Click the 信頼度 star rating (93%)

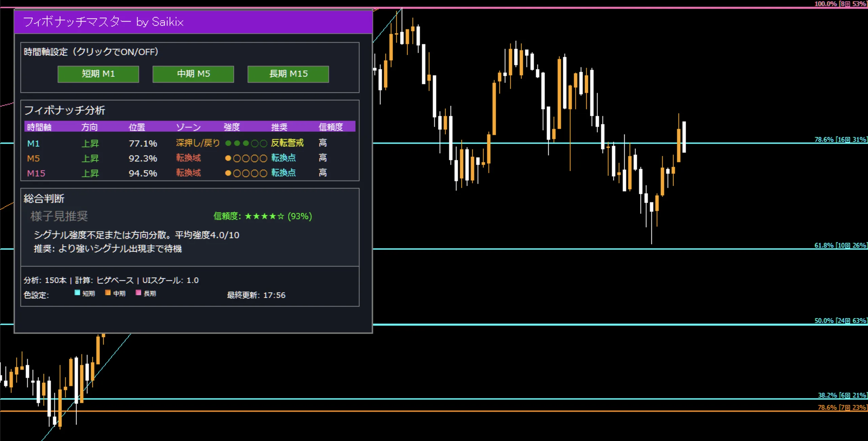[x=263, y=216]
